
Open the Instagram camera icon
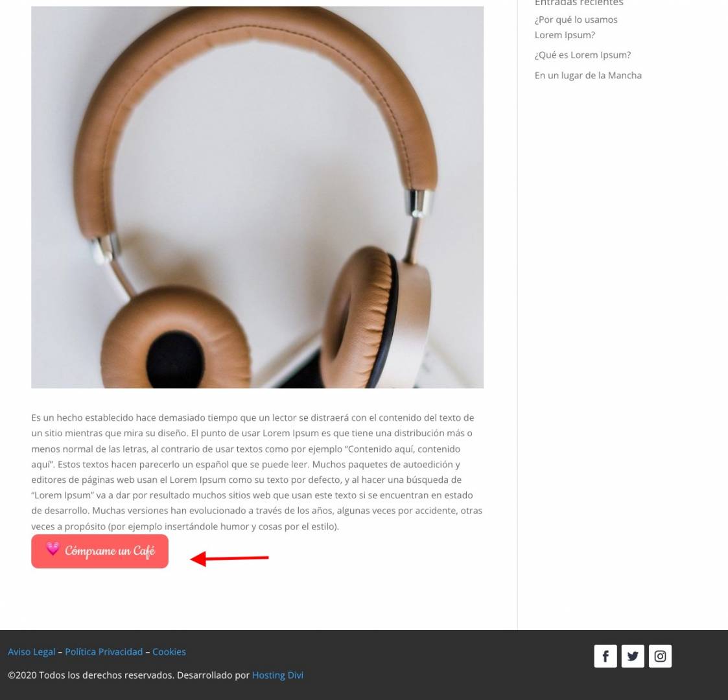[660, 656]
